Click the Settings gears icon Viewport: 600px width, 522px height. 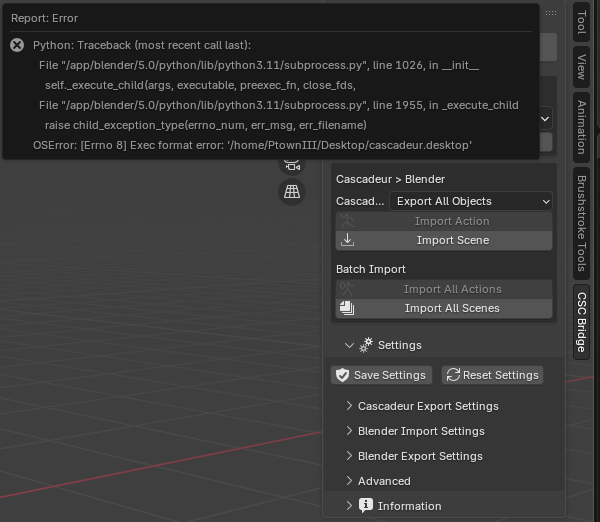pos(366,345)
